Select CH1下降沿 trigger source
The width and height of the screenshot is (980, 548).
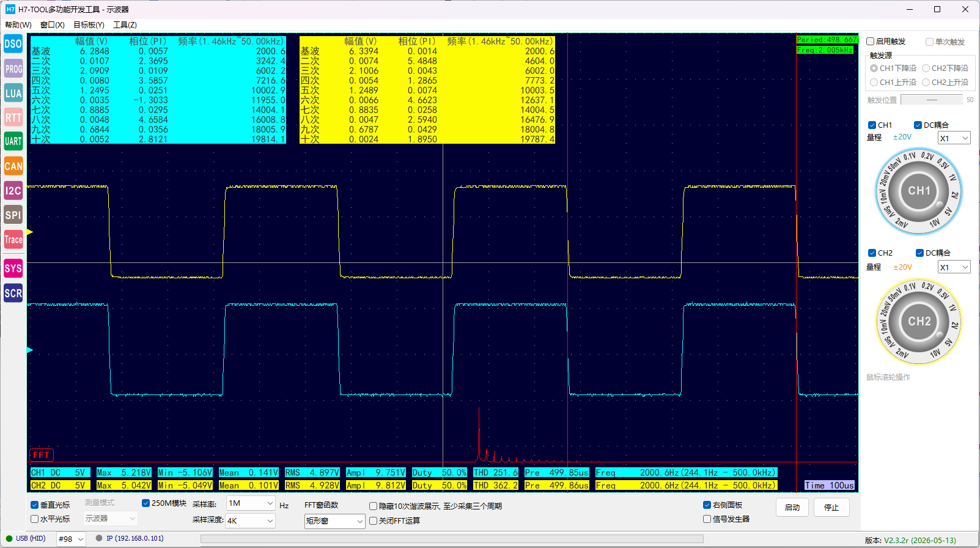[x=874, y=68]
